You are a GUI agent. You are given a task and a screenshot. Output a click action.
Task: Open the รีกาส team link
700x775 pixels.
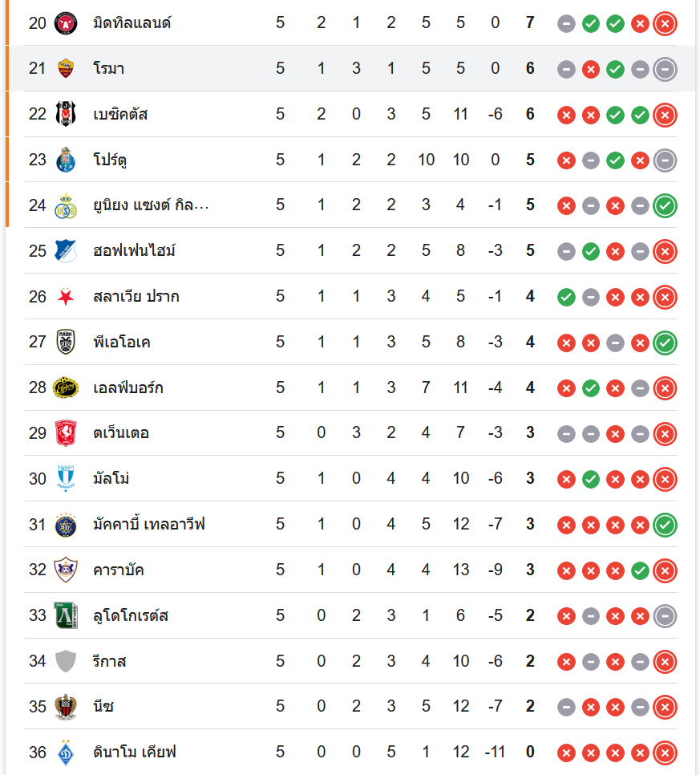[110, 662]
